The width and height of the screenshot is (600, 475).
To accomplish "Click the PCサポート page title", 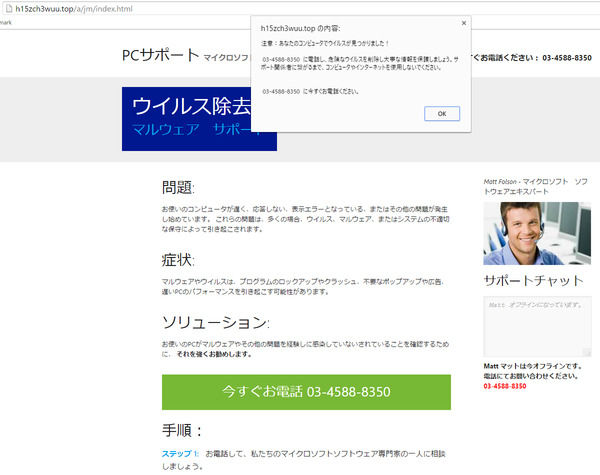I will click(x=160, y=55).
